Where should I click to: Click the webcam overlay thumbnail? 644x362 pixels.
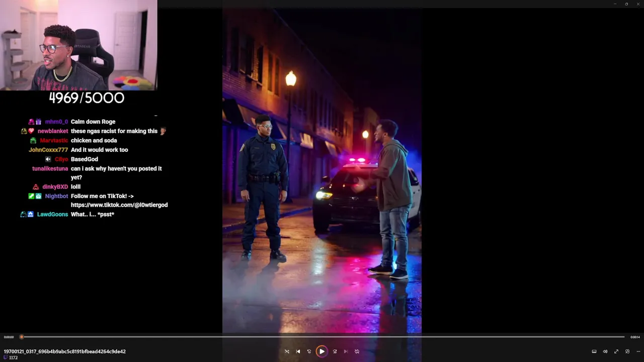click(78, 45)
